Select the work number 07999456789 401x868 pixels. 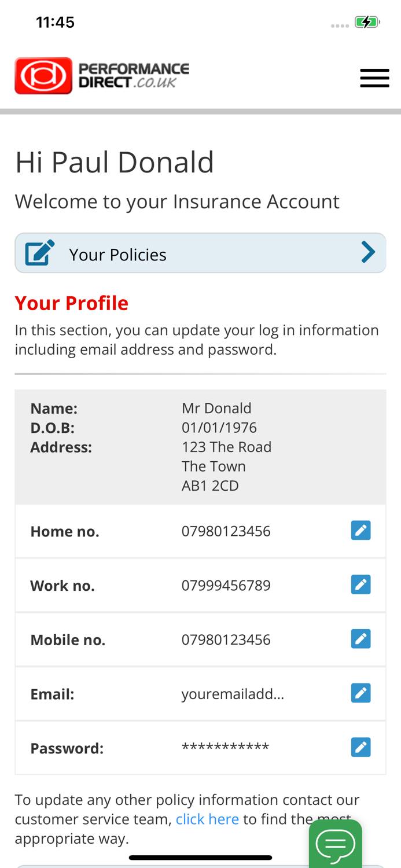point(226,586)
